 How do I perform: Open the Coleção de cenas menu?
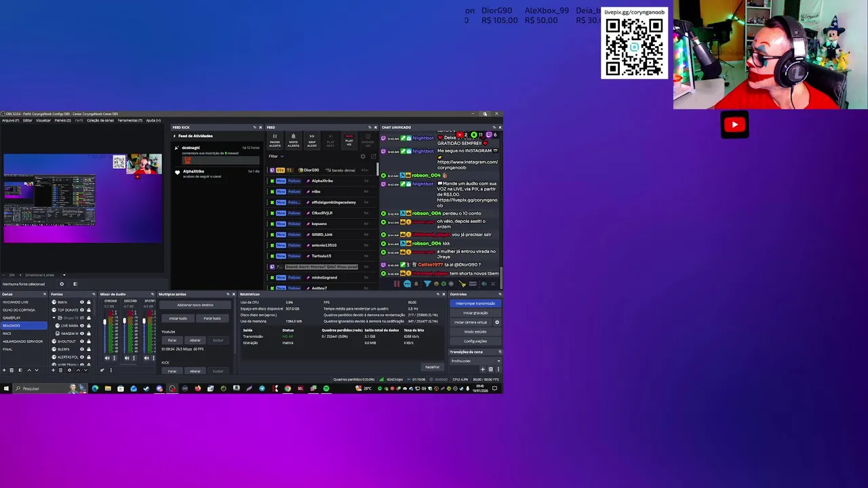(100, 121)
